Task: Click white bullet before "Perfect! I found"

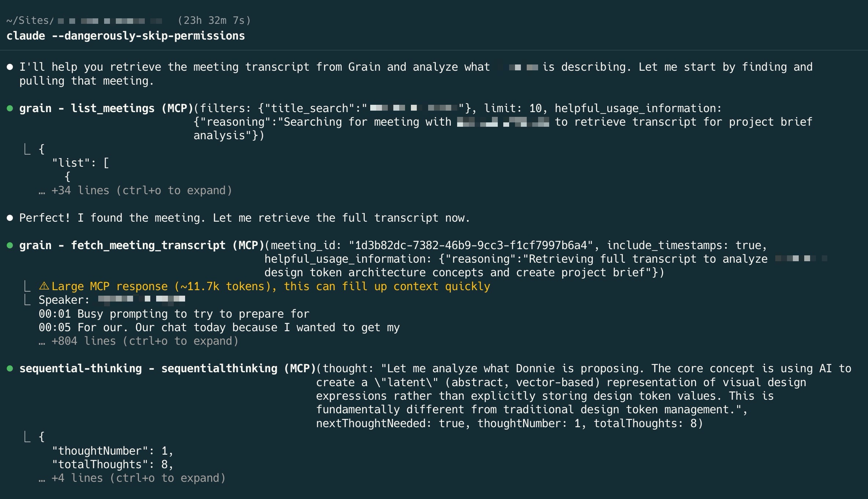Action: 10,218
